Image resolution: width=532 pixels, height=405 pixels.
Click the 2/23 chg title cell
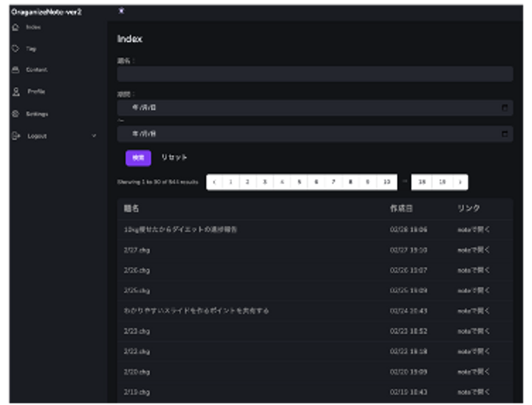137,331
